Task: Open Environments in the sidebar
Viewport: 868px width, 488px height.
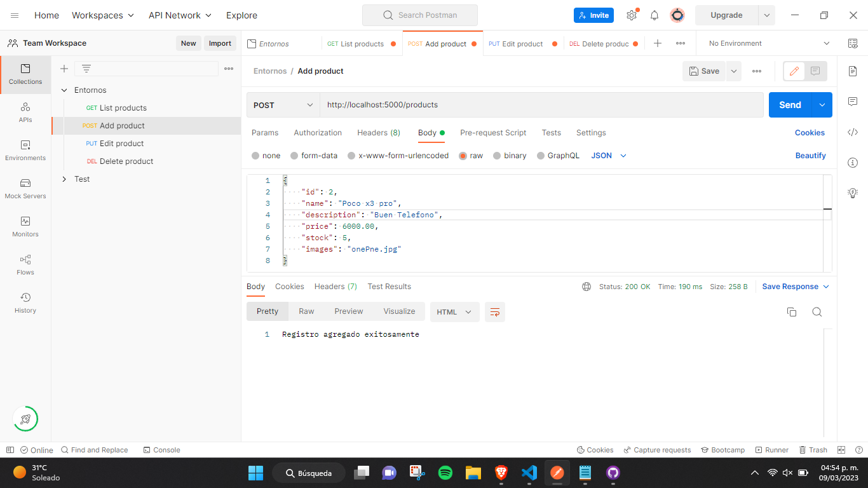Action: 25,151
